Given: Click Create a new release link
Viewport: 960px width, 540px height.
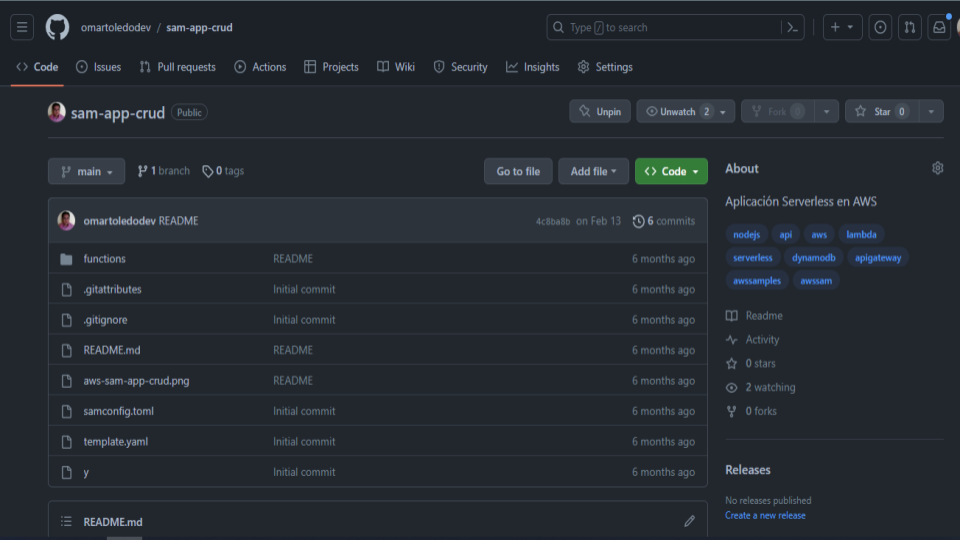Looking at the screenshot, I should coord(765,516).
